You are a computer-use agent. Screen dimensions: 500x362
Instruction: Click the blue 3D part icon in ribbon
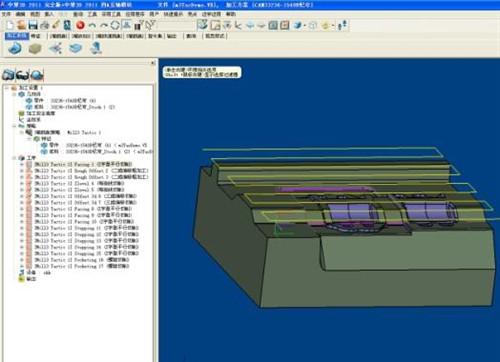[15, 49]
